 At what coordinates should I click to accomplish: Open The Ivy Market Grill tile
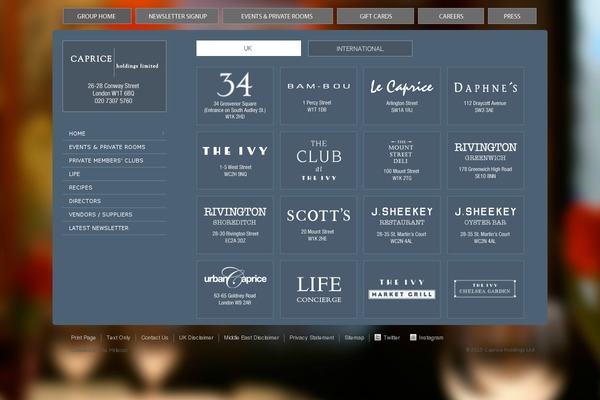click(x=402, y=289)
